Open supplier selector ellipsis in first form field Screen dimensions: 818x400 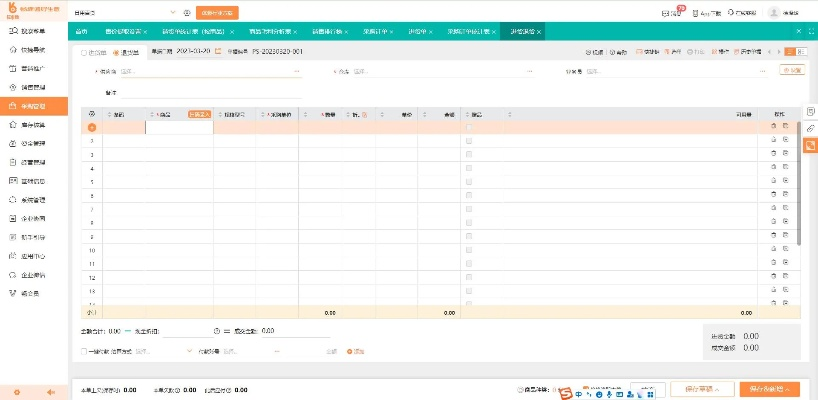pyautogui.click(x=296, y=71)
